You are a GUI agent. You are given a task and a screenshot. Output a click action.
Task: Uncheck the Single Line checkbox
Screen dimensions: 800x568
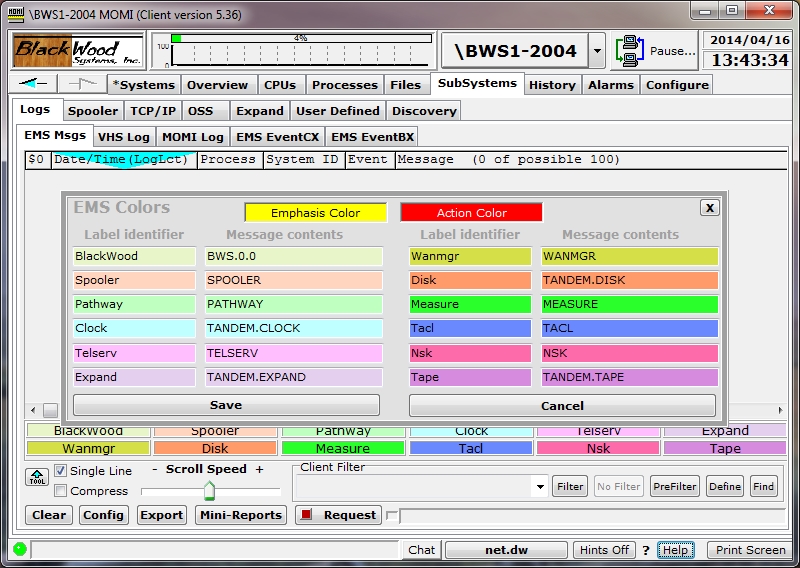click(x=60, y=471)
